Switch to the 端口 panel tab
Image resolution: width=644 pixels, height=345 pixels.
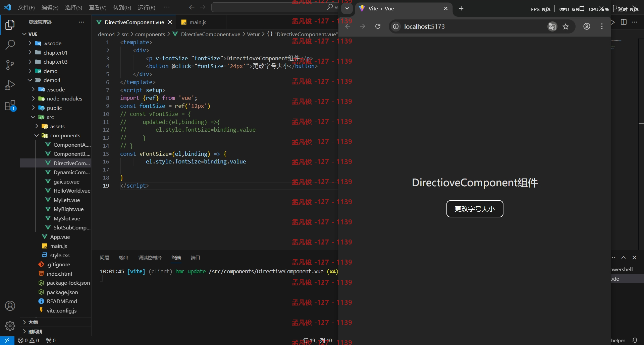[195, 258]
